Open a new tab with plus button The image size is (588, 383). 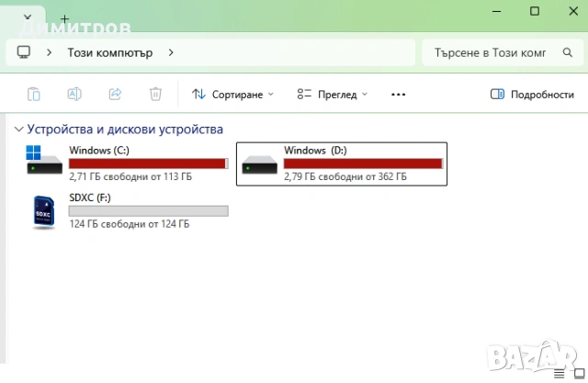coord(64,18)
